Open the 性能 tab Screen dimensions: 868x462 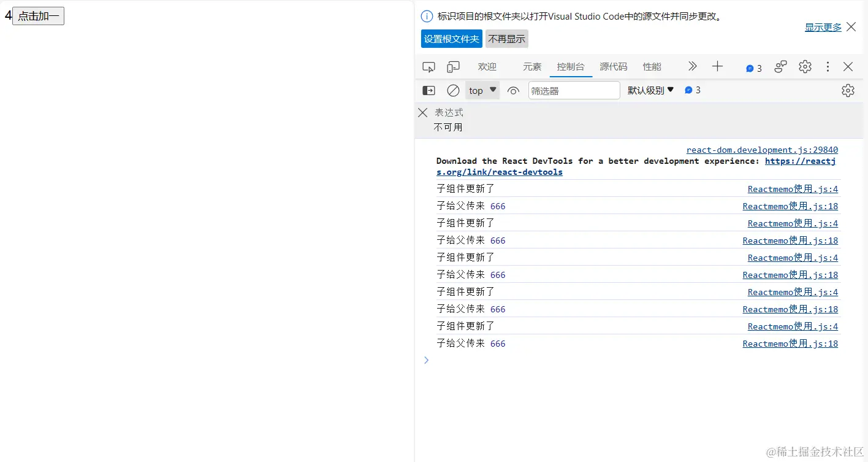tap(652, 67)
